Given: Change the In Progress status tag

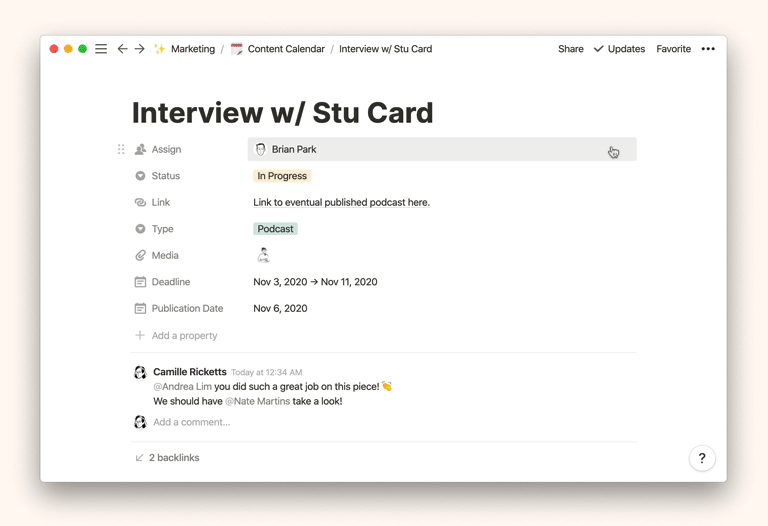Looking at the screenshot, I should point(282,176).
